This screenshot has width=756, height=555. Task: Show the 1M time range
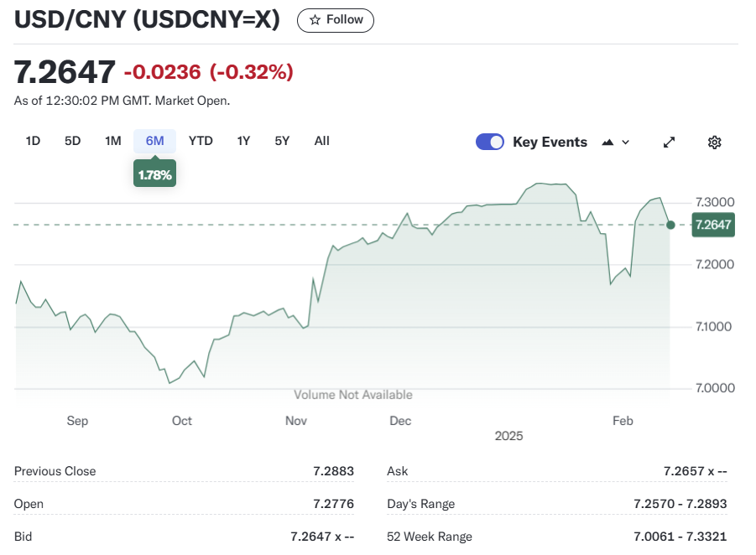point(113,141)
